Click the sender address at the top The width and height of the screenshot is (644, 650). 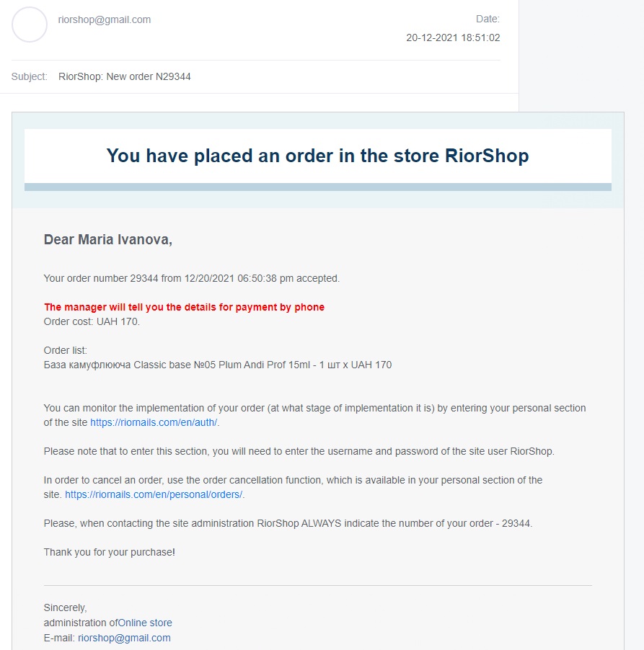pos(105,19)
